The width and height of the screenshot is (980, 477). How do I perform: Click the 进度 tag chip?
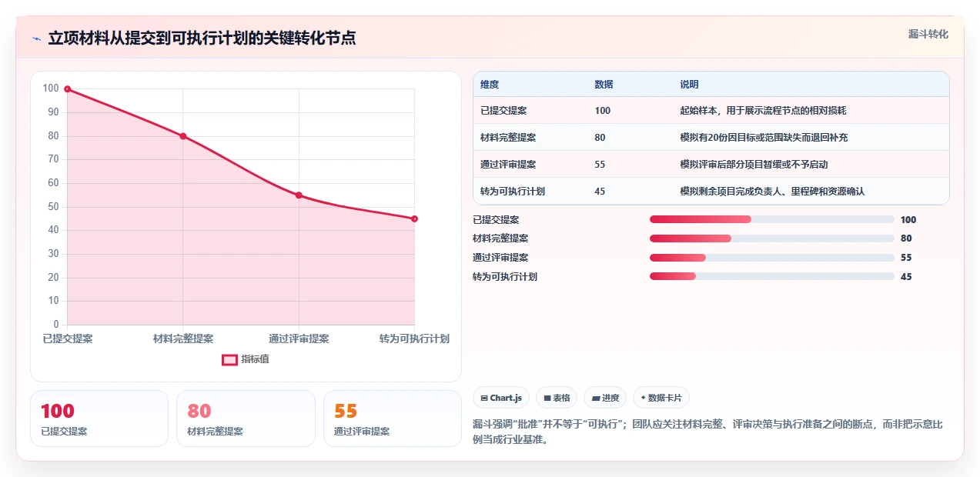[605, 398]
